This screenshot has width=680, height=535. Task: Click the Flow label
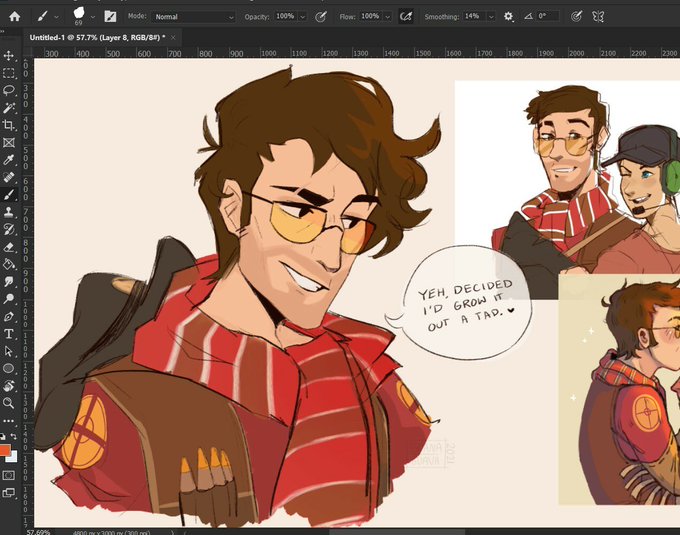pos(347,17)
